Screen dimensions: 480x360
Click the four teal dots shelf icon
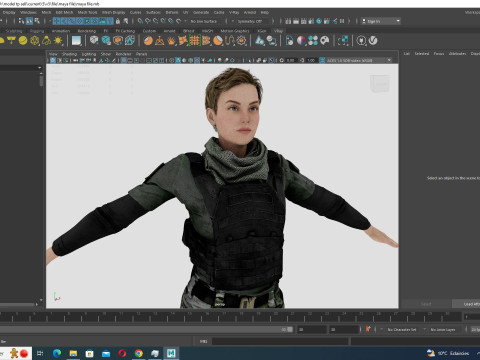point(313,41)
